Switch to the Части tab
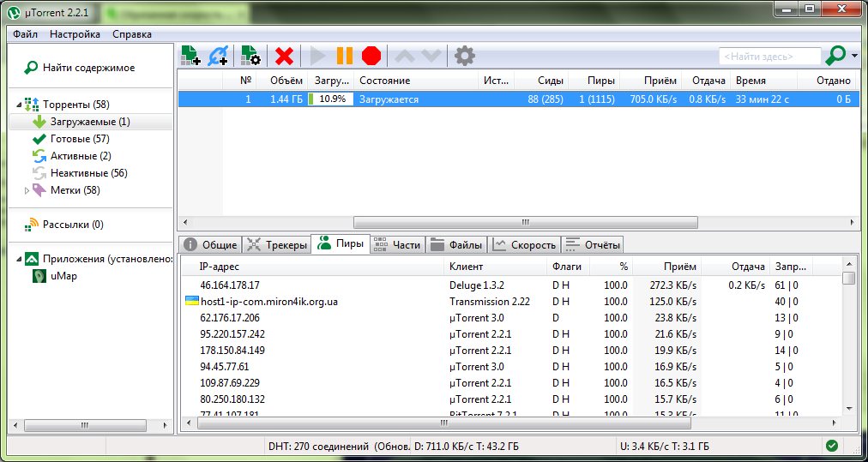The image size is (868, 462). click(397, 244)
